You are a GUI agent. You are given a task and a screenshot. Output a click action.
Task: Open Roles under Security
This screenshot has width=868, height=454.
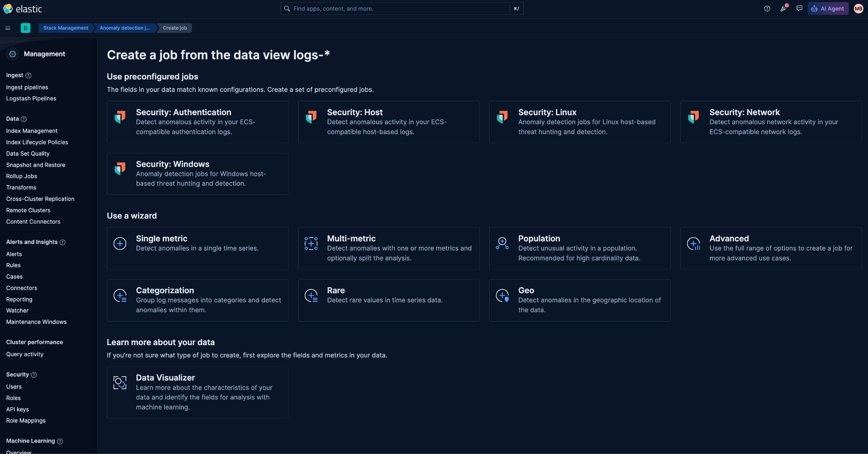point(13,398)
